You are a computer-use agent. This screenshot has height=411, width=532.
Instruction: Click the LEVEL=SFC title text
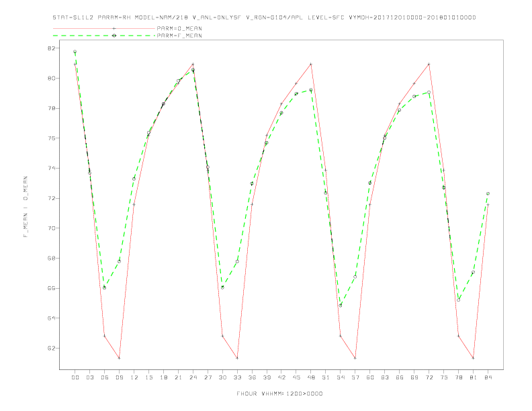tap(326, 17)
